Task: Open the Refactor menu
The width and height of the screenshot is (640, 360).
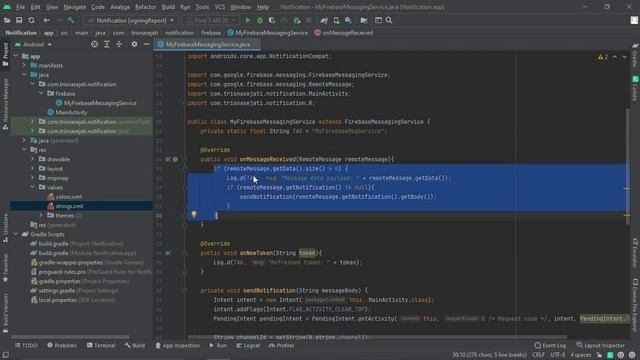Action: [146, 7]
